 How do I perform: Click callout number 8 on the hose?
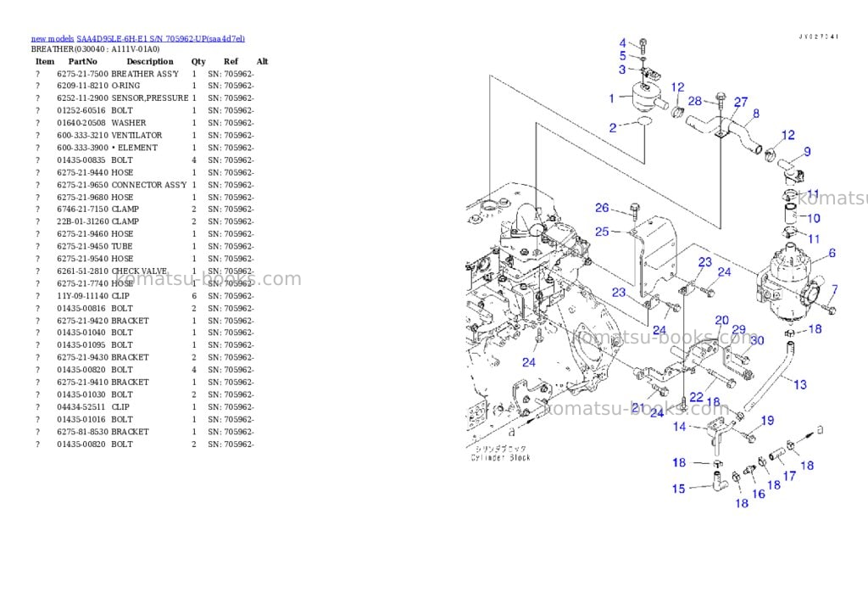point(756,114)
